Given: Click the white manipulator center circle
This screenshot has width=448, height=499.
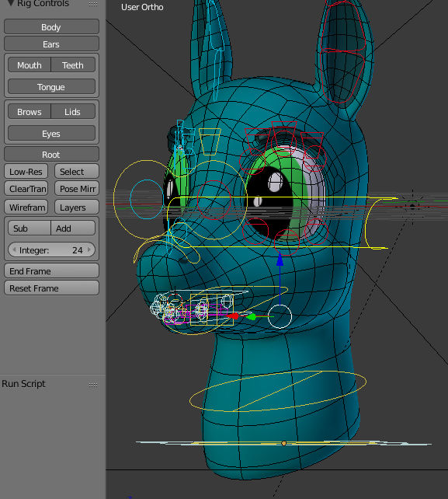Looking at the screenshot, I should click(280, 316).
